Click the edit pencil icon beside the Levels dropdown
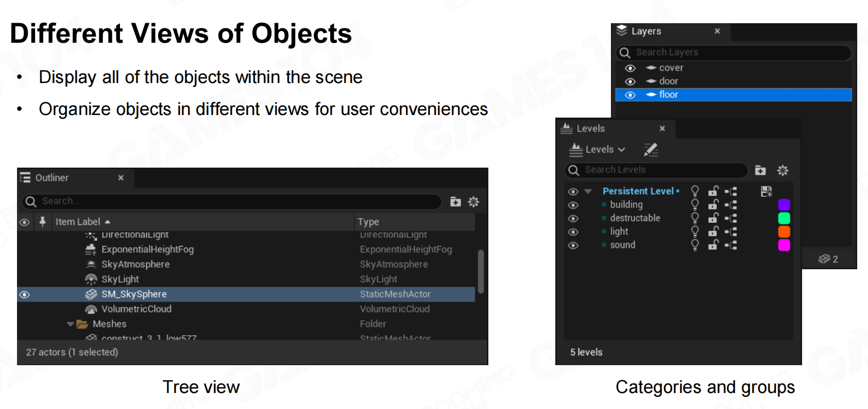Image resolution: width=868 pixels, height=409 pixels. click(651, 150)
